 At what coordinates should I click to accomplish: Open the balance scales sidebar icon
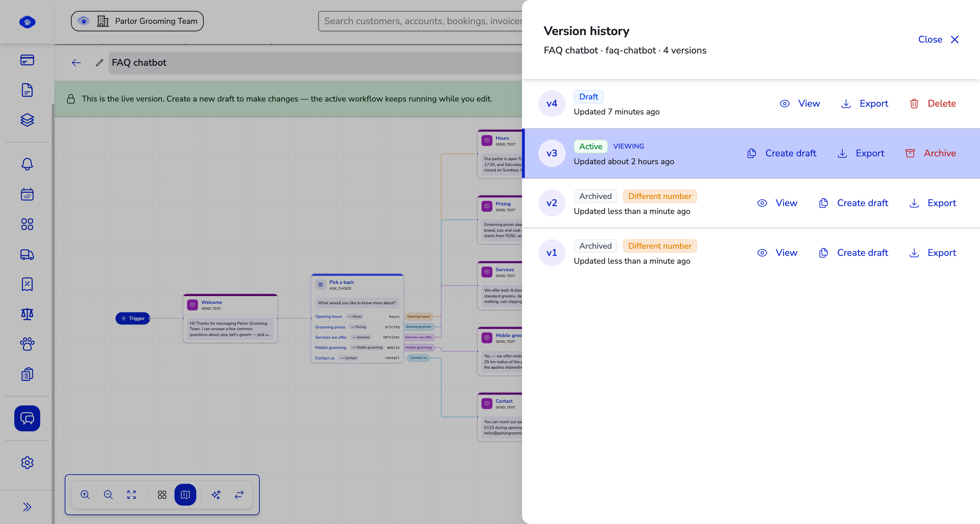pyautogui.click(x=27, y=314)
